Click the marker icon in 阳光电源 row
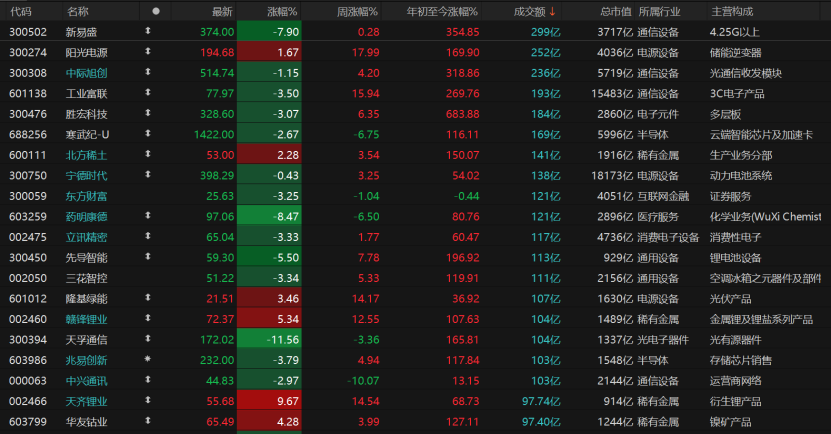The image size is (831, 434). 149,52
